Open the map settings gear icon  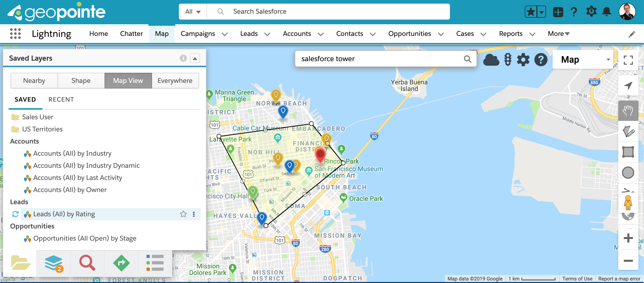[523, 60]
